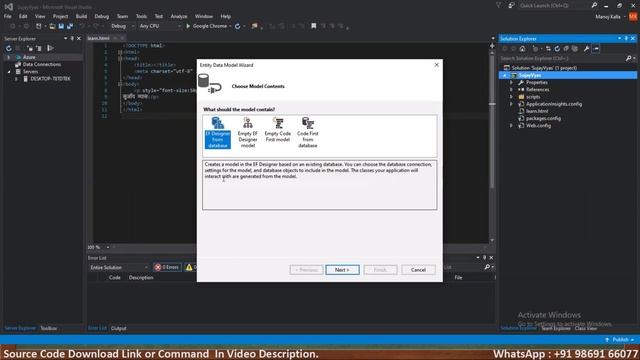The width and height of the screenshot is (640, 360).
Task: Open the Debug configuration dropdown in toolbar
Action: 122,26
